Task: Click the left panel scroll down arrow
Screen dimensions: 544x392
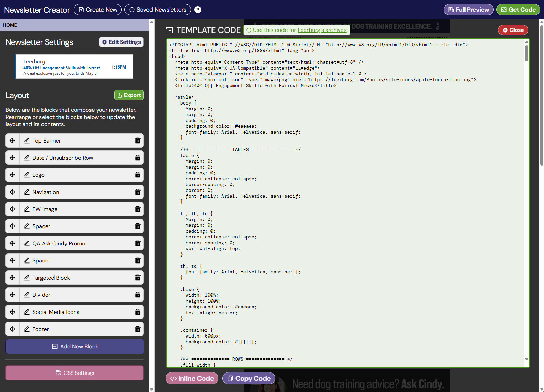Action: (x=152, y=389)
